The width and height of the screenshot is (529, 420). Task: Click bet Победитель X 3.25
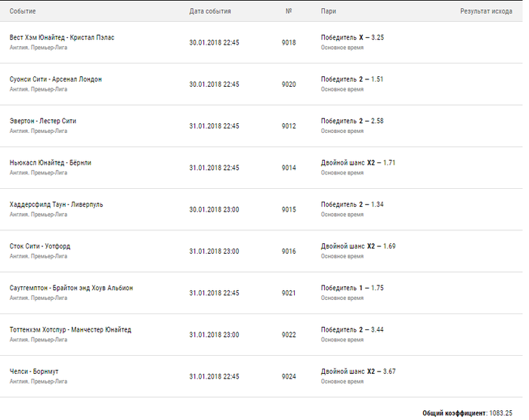(x=352, y=37)
